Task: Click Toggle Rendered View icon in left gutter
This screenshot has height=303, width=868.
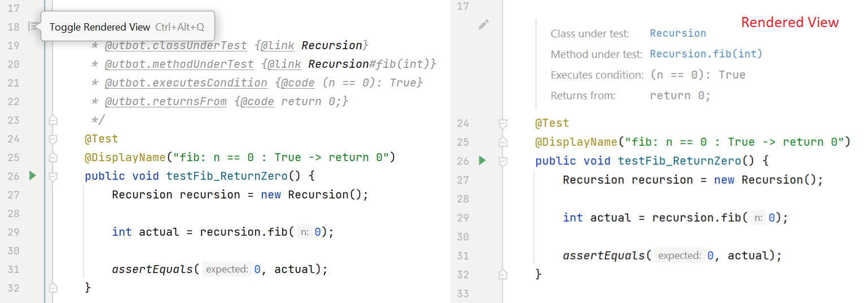Action: (x=33, y=26)
